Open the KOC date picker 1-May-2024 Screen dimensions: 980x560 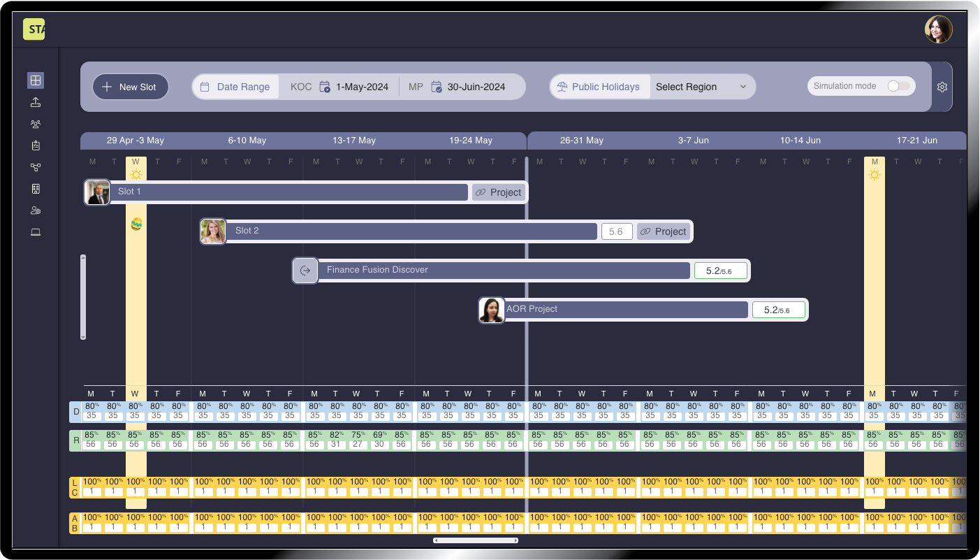(x=353, y=87)
